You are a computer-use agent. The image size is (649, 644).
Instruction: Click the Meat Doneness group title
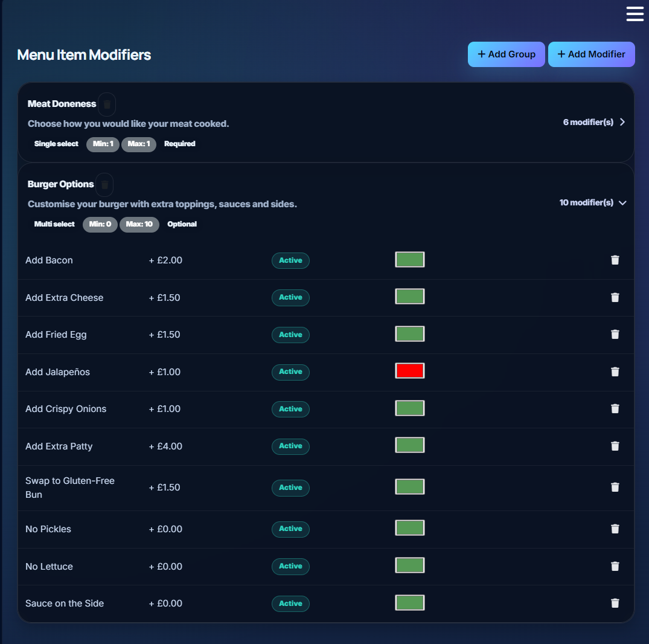62,104
